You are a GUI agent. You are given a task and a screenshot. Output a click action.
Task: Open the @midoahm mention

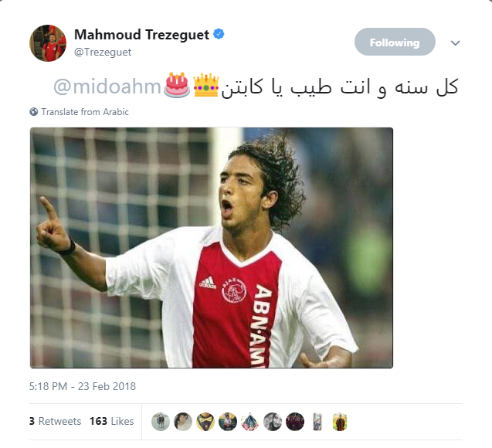point(107,87)
